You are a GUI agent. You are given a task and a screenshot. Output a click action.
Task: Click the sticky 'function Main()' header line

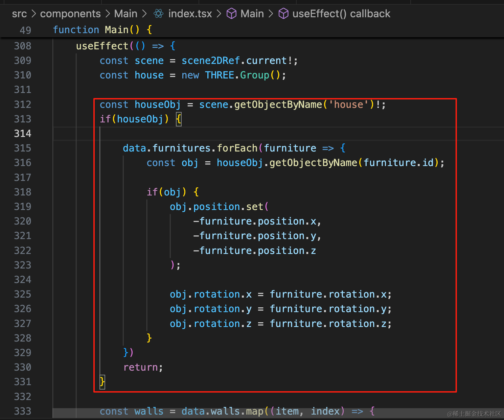click(102, 30)
